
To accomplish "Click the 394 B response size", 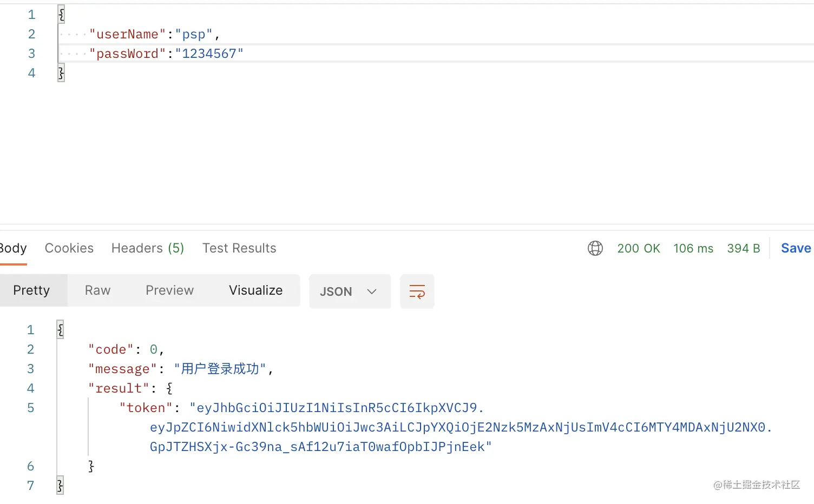I will 744,248.
